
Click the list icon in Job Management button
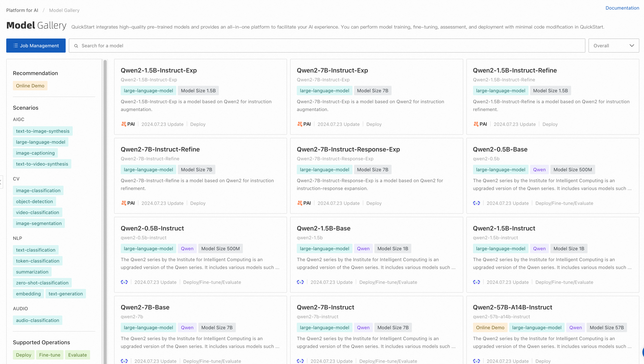coord(15,46)
